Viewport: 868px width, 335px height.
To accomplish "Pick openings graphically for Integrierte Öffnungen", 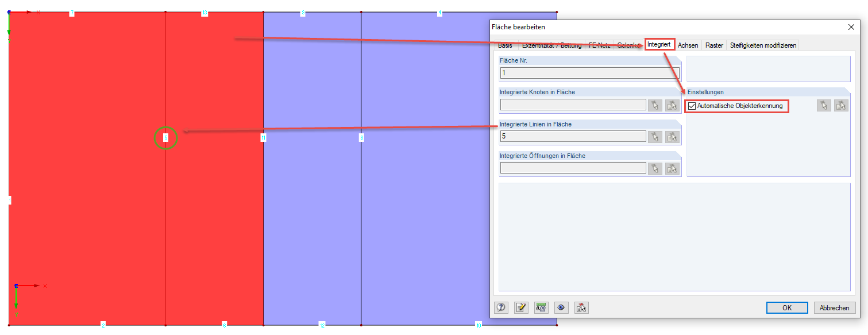I will pyautogui.click(x=654, y=168).
